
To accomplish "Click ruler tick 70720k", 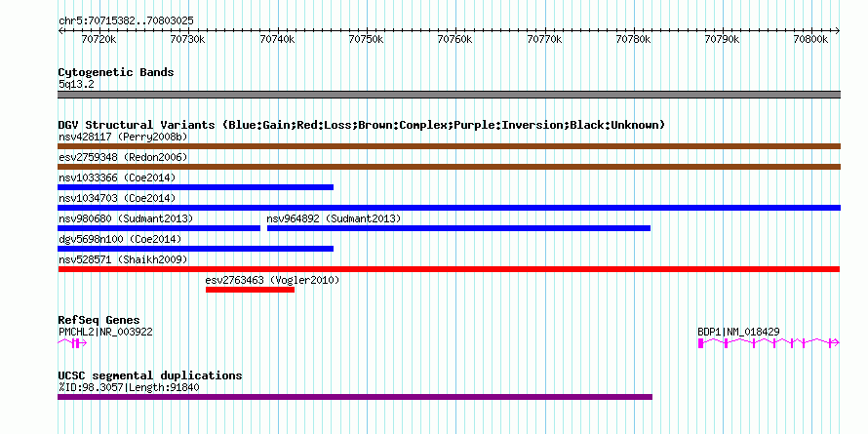I will (99, 39).
